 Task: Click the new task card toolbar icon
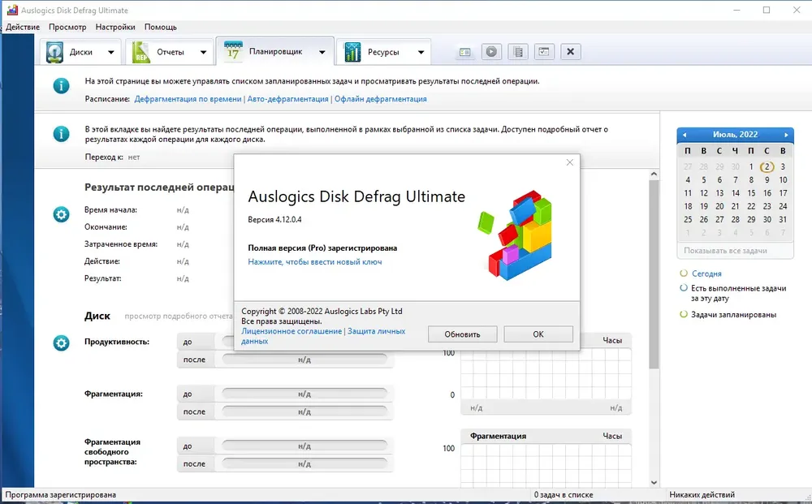[x=465, y=52]
